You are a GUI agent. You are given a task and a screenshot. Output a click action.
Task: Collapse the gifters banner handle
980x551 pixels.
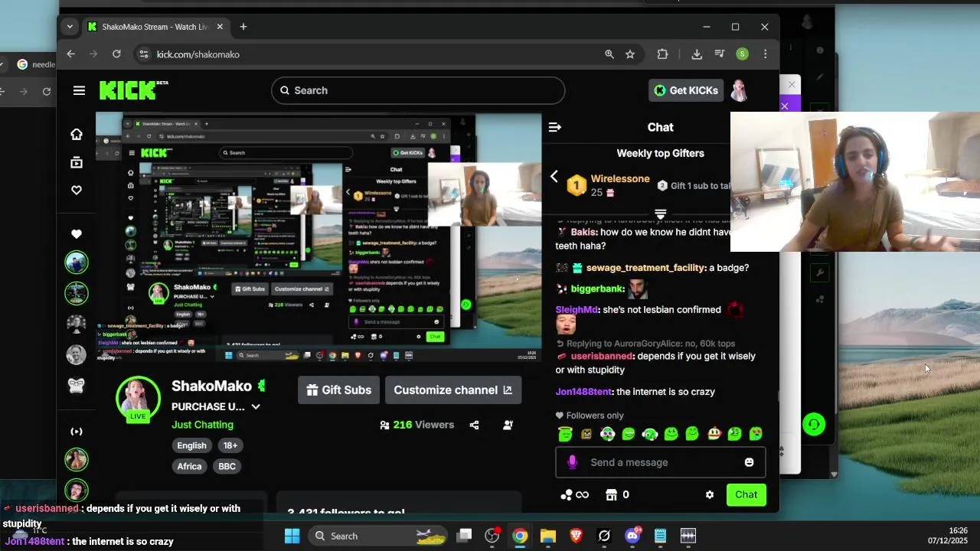[661, 214]
